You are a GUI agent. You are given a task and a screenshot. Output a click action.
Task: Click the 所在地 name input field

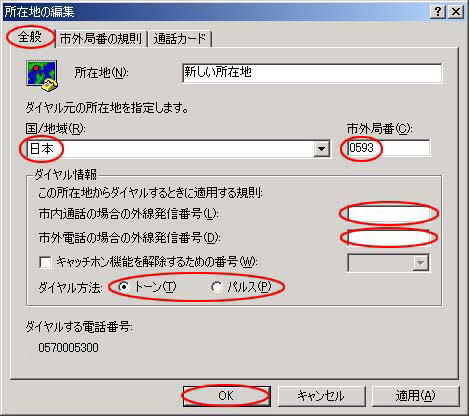pos(312,73)
